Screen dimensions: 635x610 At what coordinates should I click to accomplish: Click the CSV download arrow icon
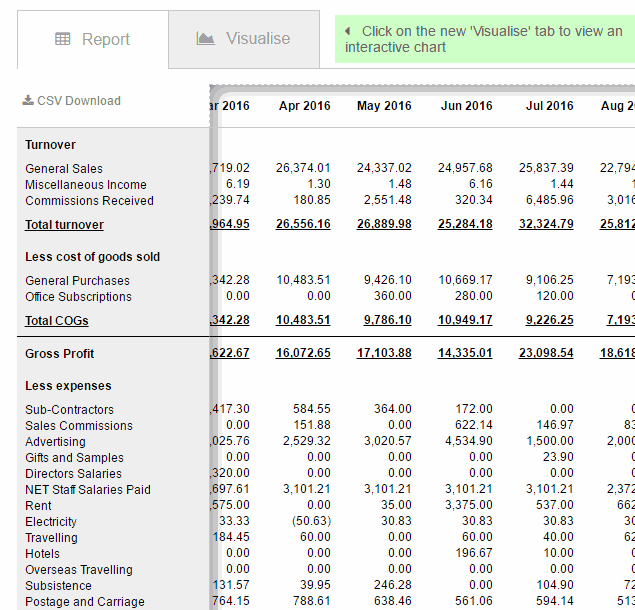(28, 100)
